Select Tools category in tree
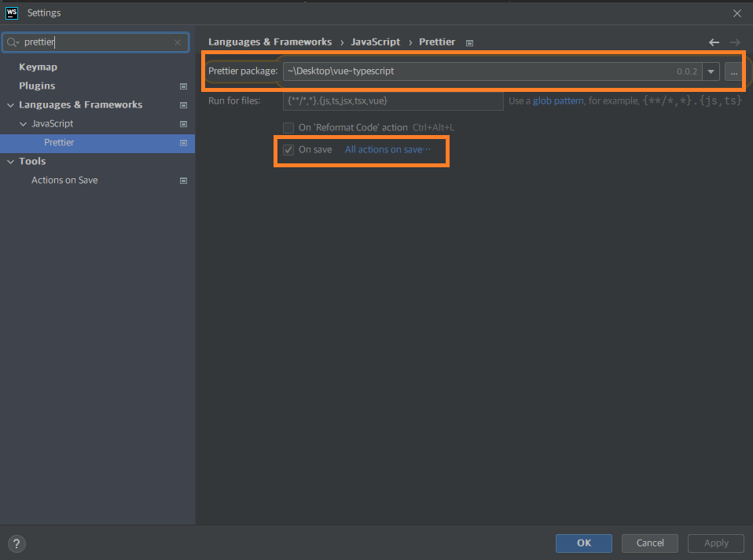This screenshot has height=560, width=753. [x=32, y=161]
